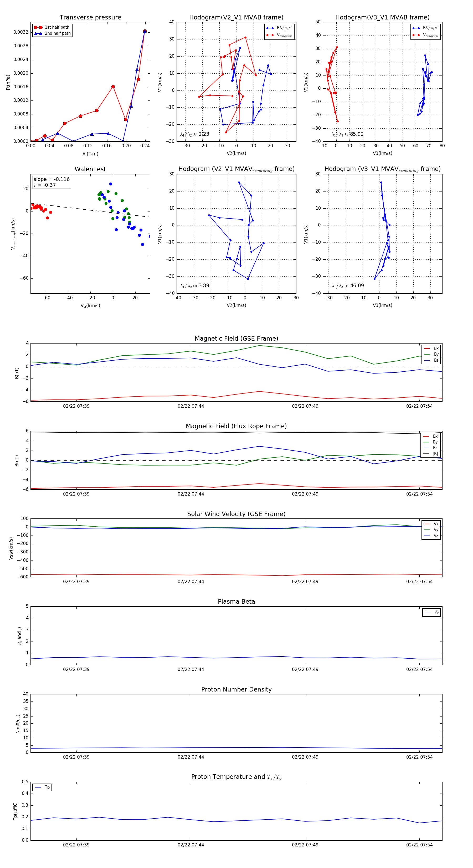Select the βp legend entry in Plasma Beta
This screenshot has width=473, height=868.
click(x=431, y=612)
